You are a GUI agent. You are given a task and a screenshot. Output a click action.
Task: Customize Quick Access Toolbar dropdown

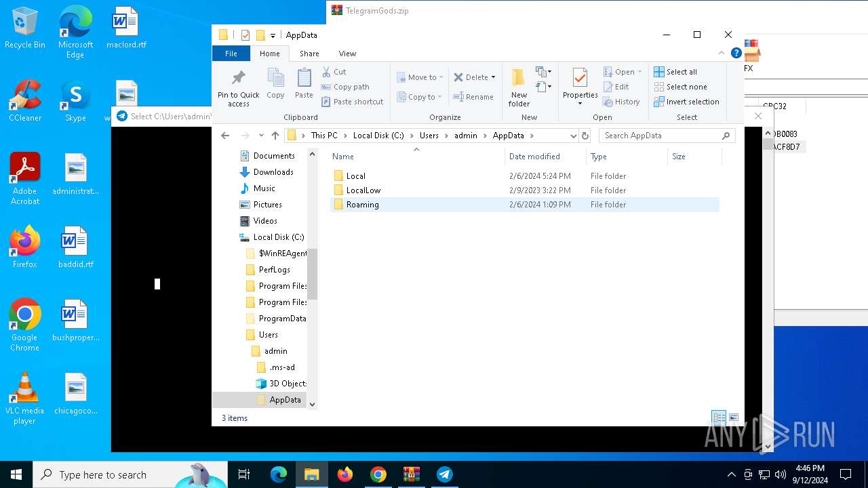273,35
